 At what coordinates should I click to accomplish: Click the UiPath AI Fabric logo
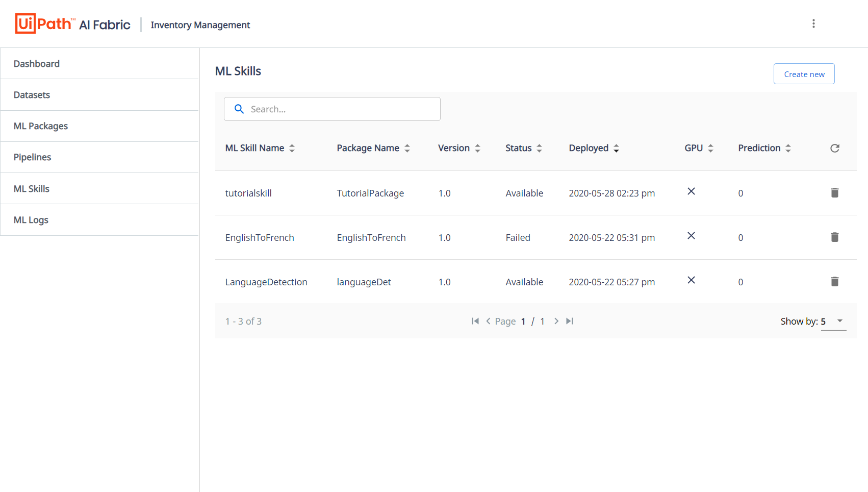[x=72, y=24]
